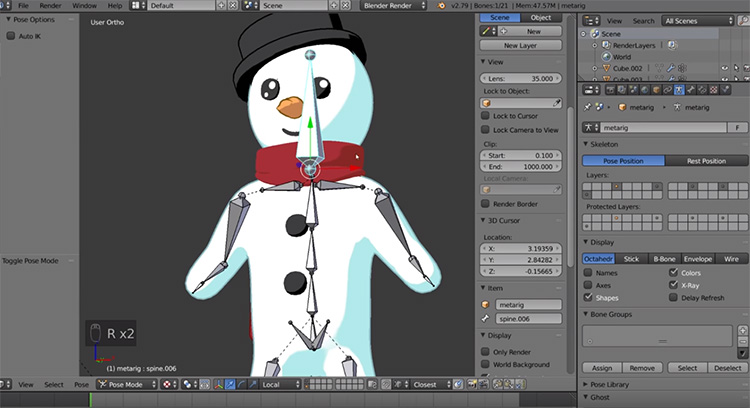Toggle the X-Ray display checkbox
The height and width of the screenshot is (408, 750).
pyautogui.click(x=673, y=285)
